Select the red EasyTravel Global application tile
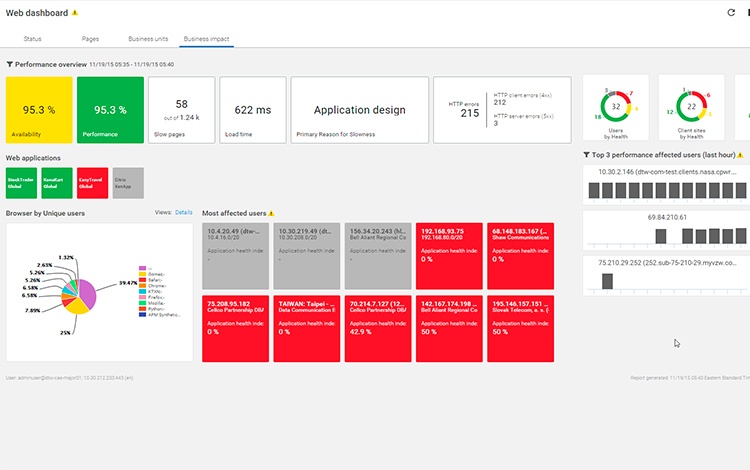750x470 pixels. [92, 183]
